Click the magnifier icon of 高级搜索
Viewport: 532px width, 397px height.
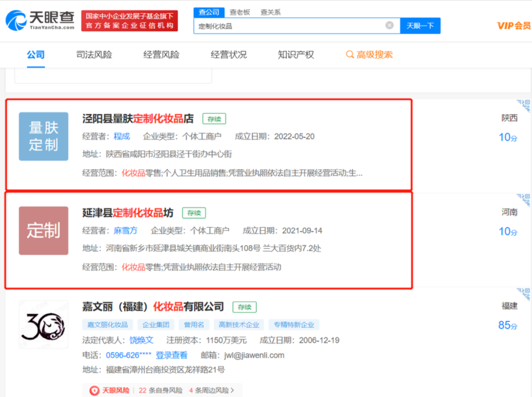click(x=350, y=55)
